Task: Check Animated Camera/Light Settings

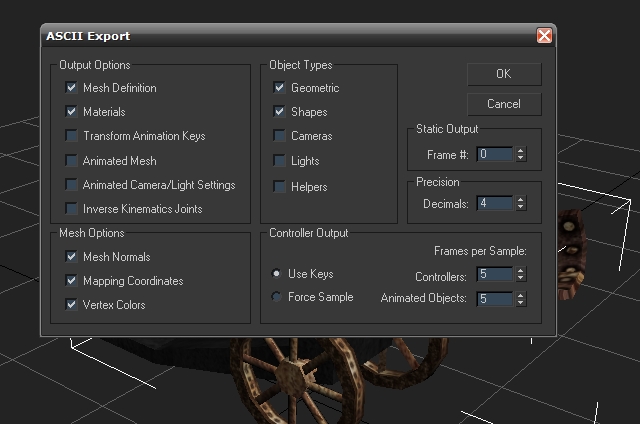Action: pyautogui.click(x=71, y=184)
